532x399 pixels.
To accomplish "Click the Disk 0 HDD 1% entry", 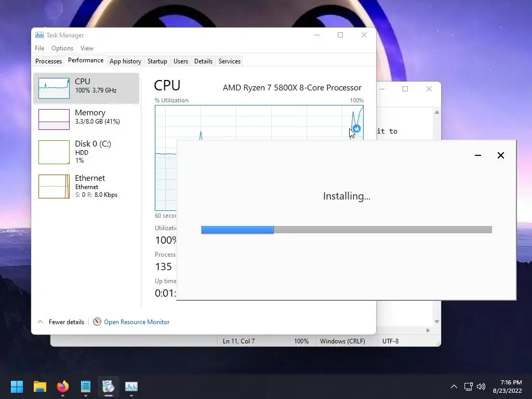I will 86,152.
